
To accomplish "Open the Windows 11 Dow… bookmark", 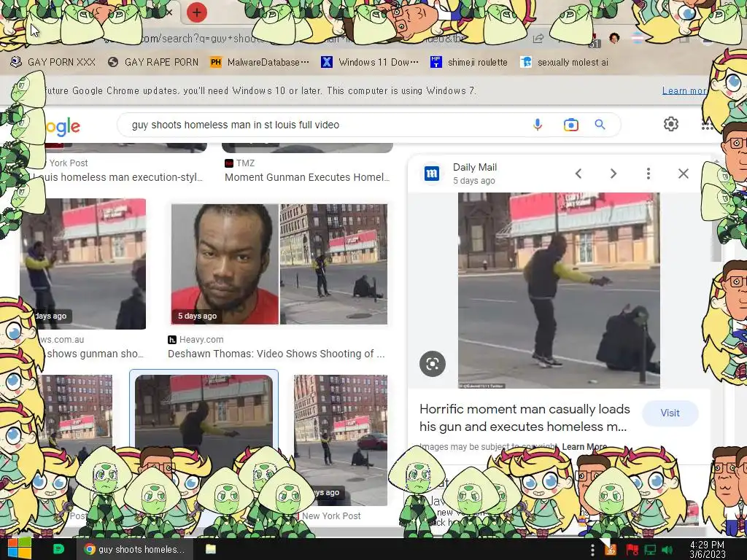I will click(x=370, y=62).
